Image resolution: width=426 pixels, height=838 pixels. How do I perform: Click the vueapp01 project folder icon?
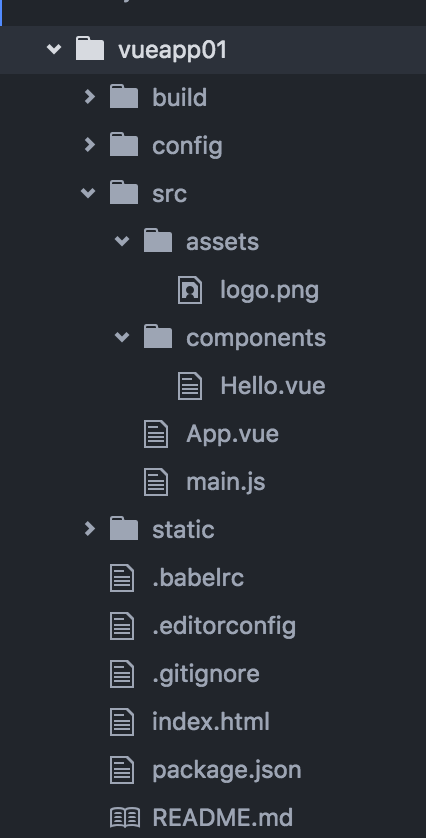point(90,48)
